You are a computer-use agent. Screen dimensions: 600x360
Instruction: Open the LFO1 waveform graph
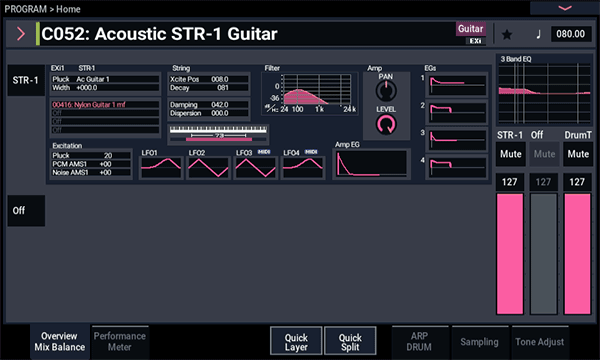click(x=161, y=168)
